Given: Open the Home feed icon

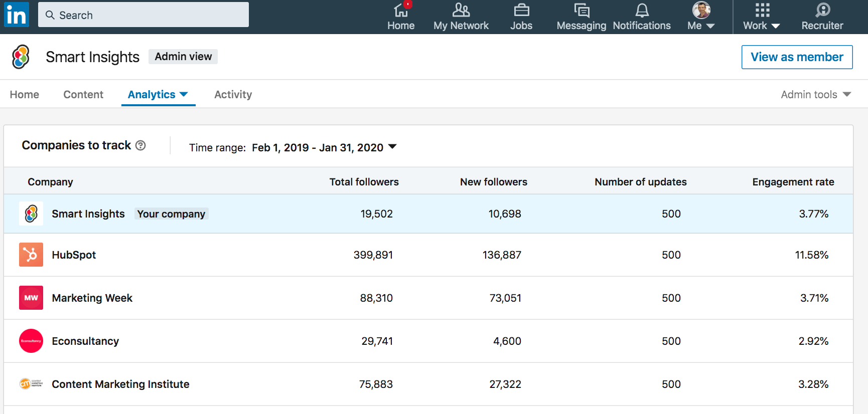Looking at the screenshot, I should [x=401, y=10].
